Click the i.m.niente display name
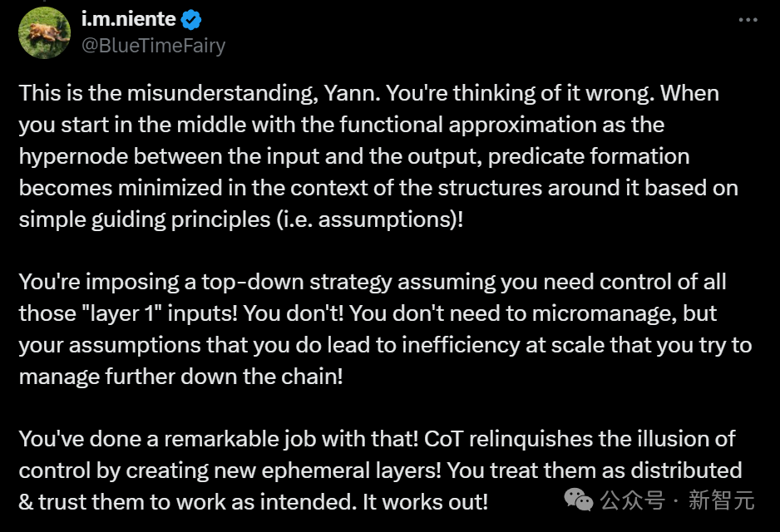Image resolution: width=780 pixels, height=532 pixels. 128,19
